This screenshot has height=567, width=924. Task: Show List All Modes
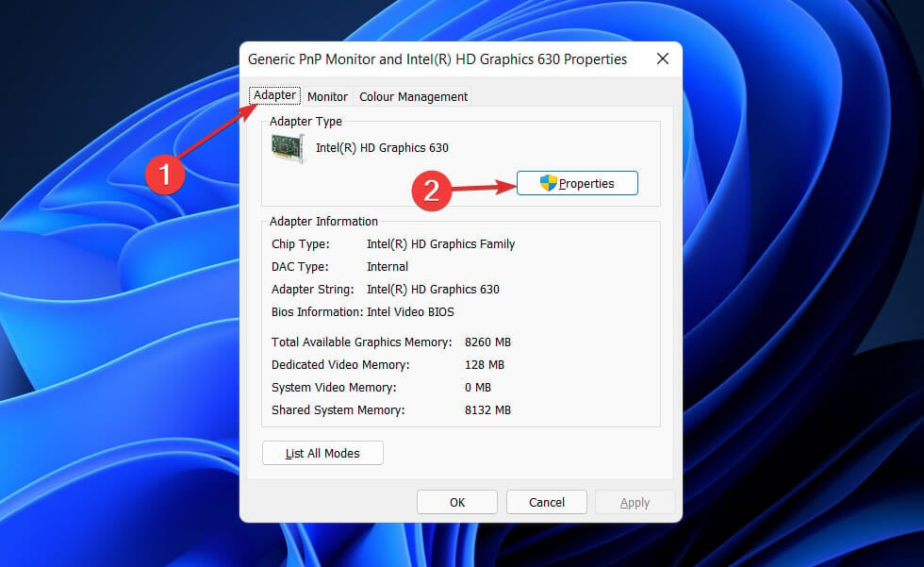click(322, 453)
